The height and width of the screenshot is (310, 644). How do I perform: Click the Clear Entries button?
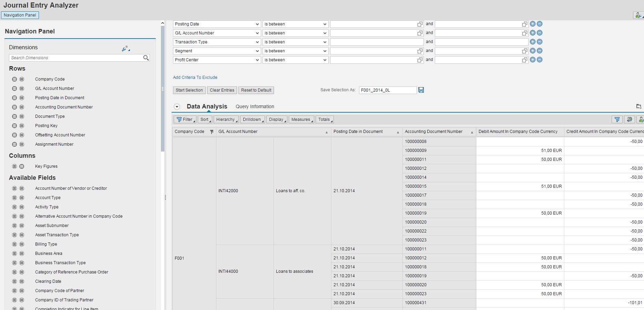point(222,90)
